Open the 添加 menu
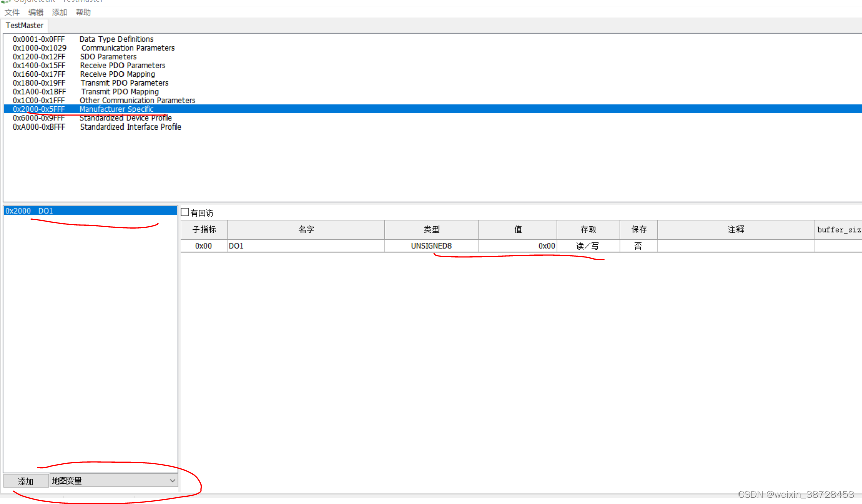 pyautogui.click(x=59, y=12)
